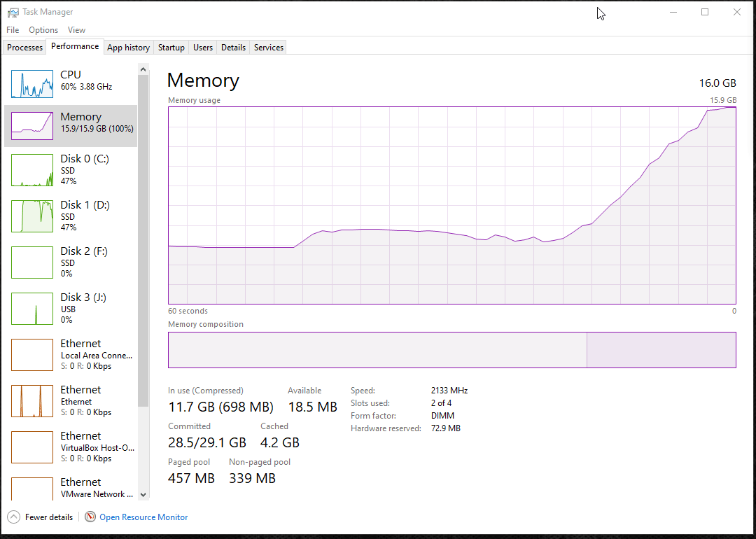Select Ethernet Local Area Connection entry
Image resolution: width=756 pixels, height=539 pixels.
[x=70, y=354]
